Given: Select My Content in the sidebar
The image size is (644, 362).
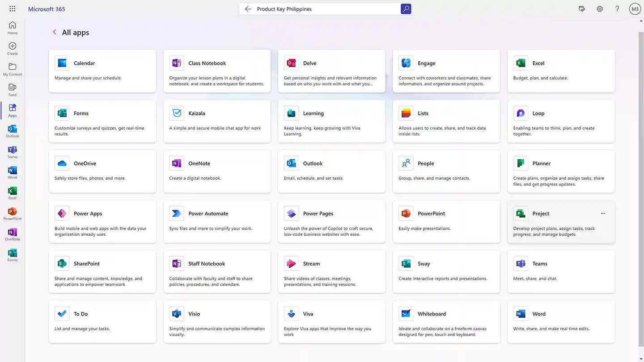Looking at the screenshot, I should (x=13, y=69).
